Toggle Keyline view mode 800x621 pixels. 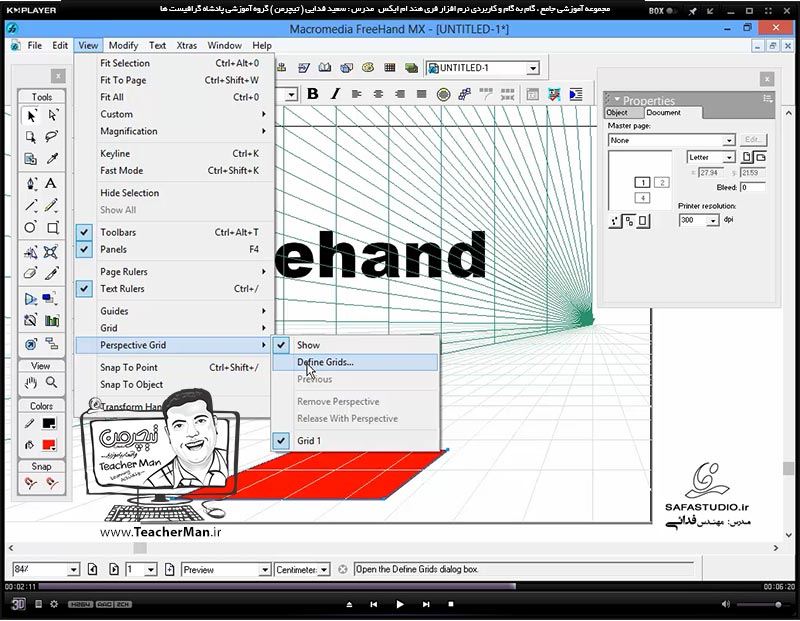174,154
